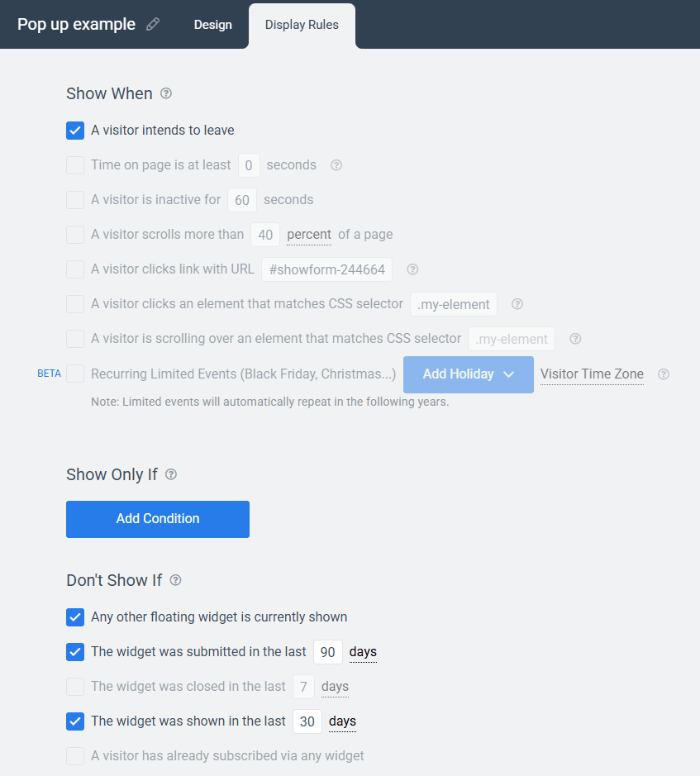Open the Visitor Time Zone selector

[592, 374]
